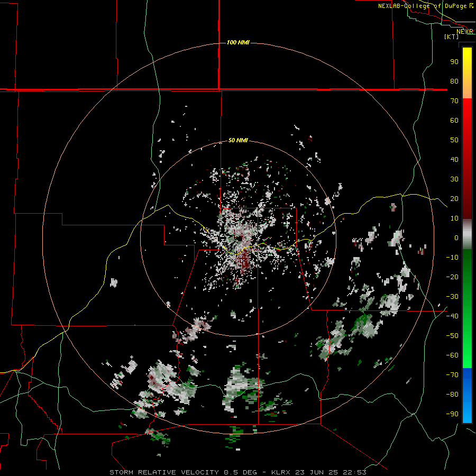
Task: Click the KT units label above color scale
Action: tap(452, 36)
